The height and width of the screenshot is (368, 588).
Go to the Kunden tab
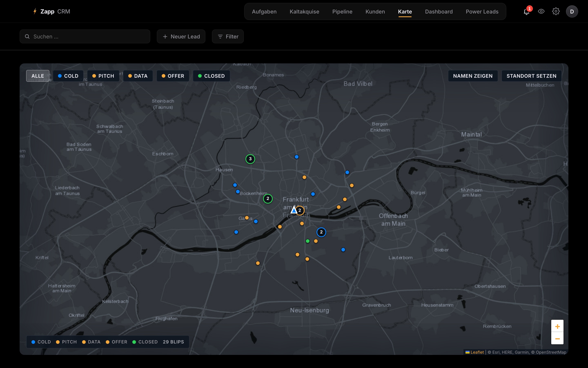pos(375,11)
